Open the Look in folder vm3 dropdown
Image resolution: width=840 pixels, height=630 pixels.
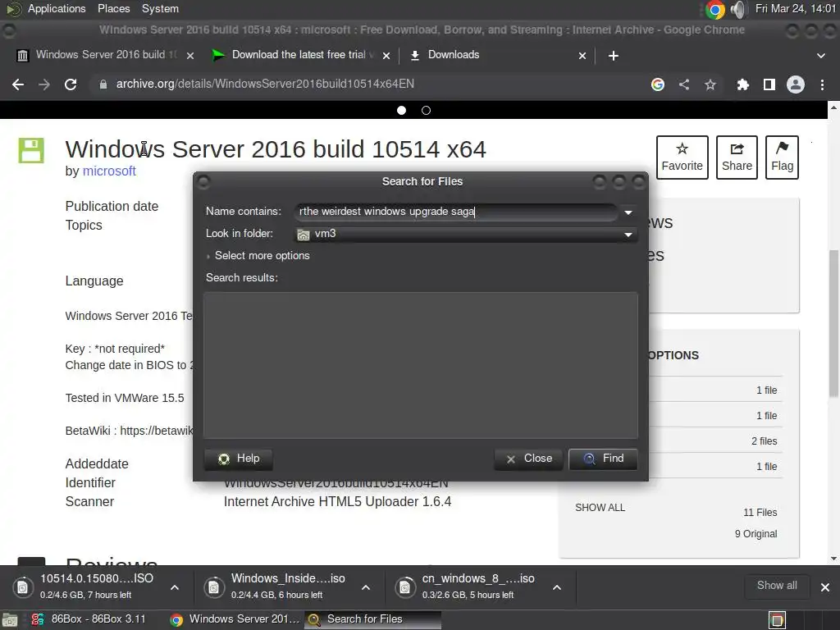click(465, 234)
